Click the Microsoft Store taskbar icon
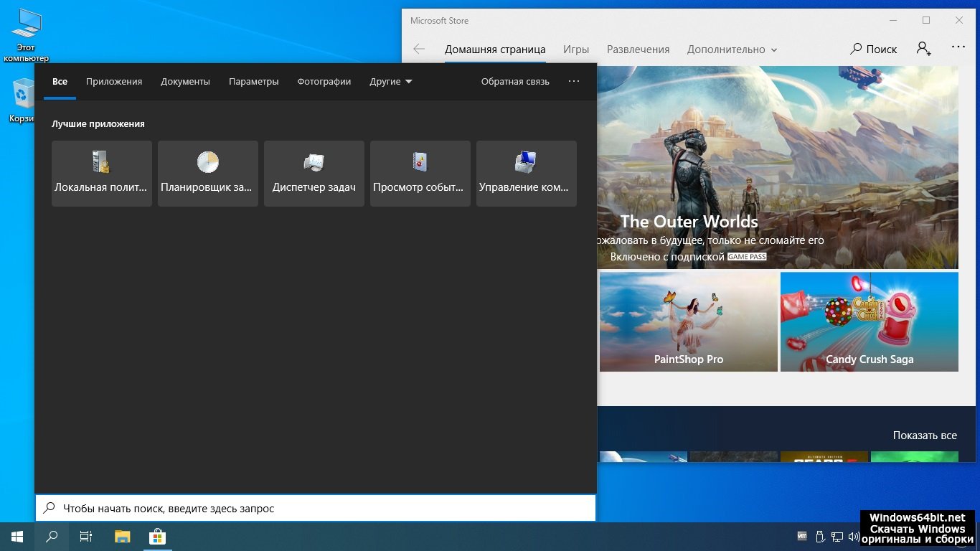Screen dimensions: 980x551 pyautogui.click(x=157, y=537)
